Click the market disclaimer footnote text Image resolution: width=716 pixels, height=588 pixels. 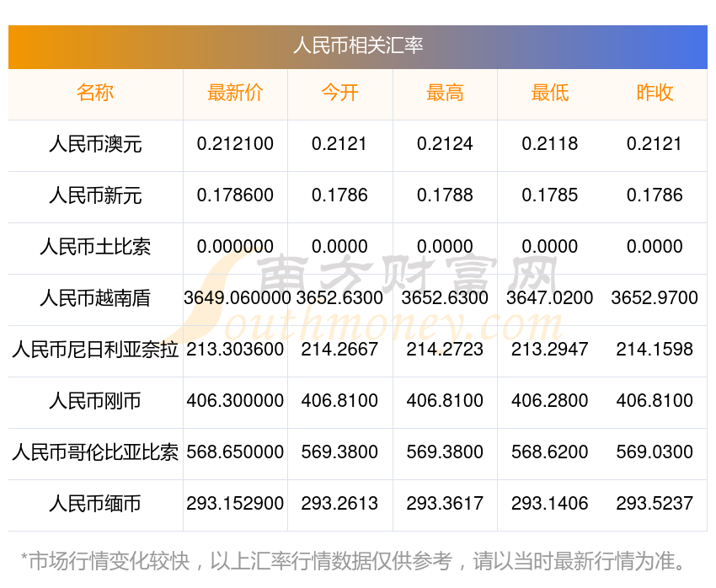click(x=353, y=561)
